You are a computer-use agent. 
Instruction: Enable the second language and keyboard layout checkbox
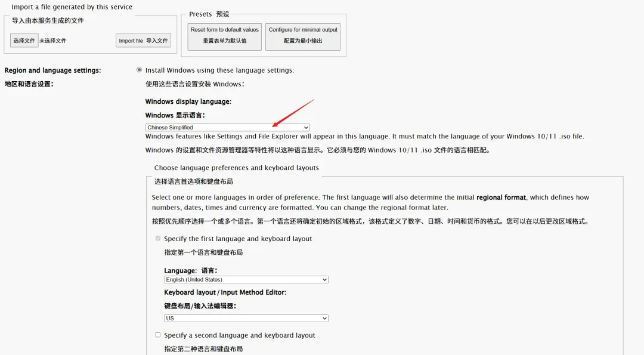coord(158,335)
